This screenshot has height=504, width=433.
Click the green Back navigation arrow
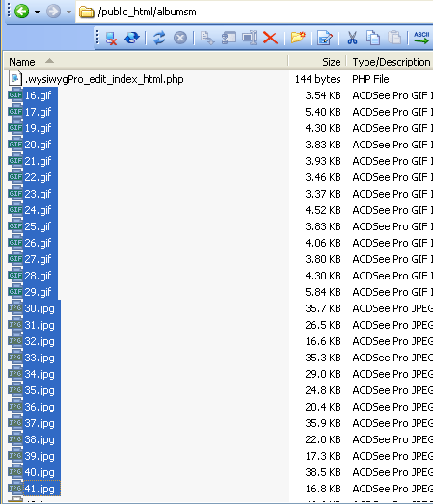(22, 12)
